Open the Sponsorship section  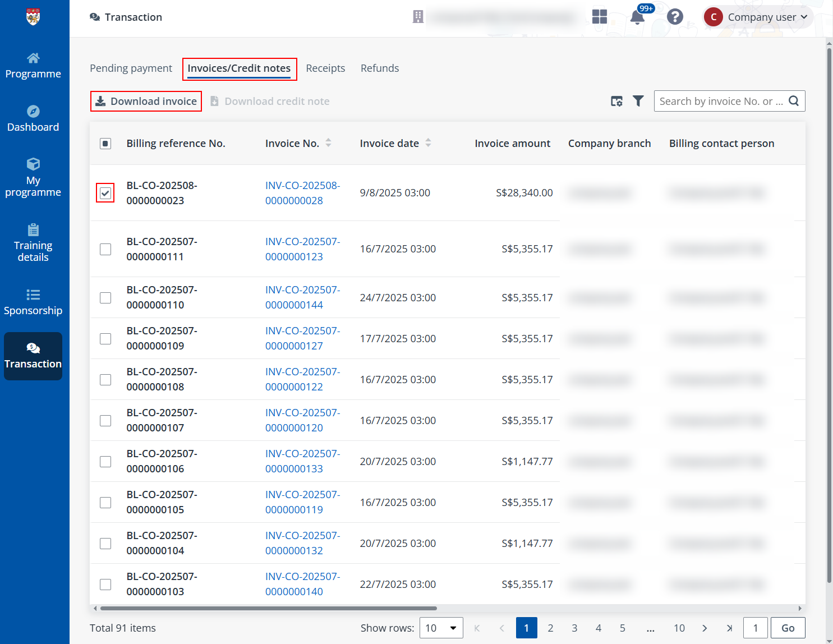click(33, 302)
